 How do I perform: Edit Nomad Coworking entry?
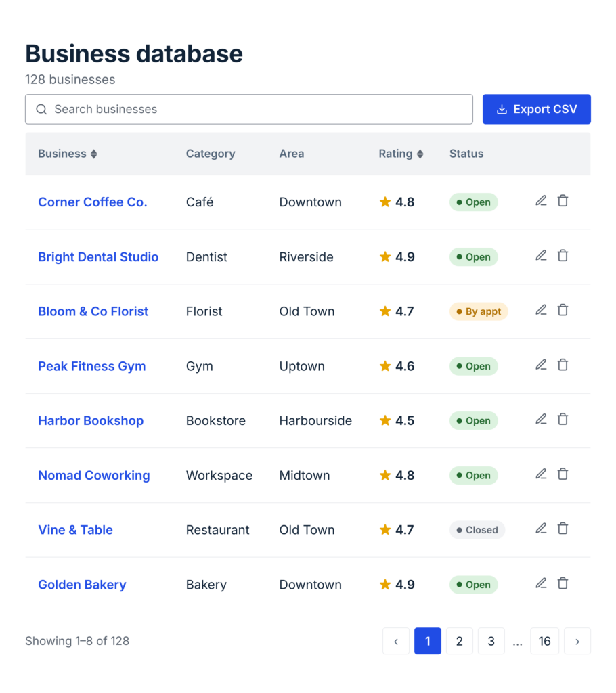click(x=541, y=474)
